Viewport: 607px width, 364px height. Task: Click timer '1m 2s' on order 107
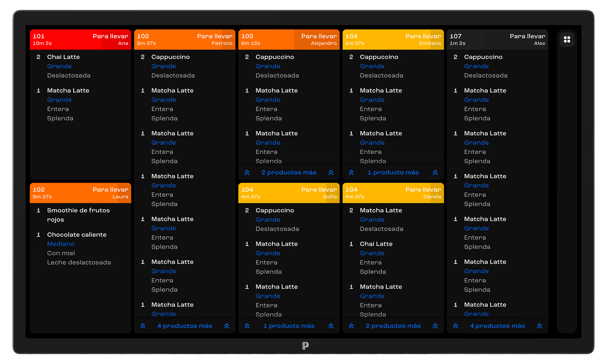[x=457, y=43]
